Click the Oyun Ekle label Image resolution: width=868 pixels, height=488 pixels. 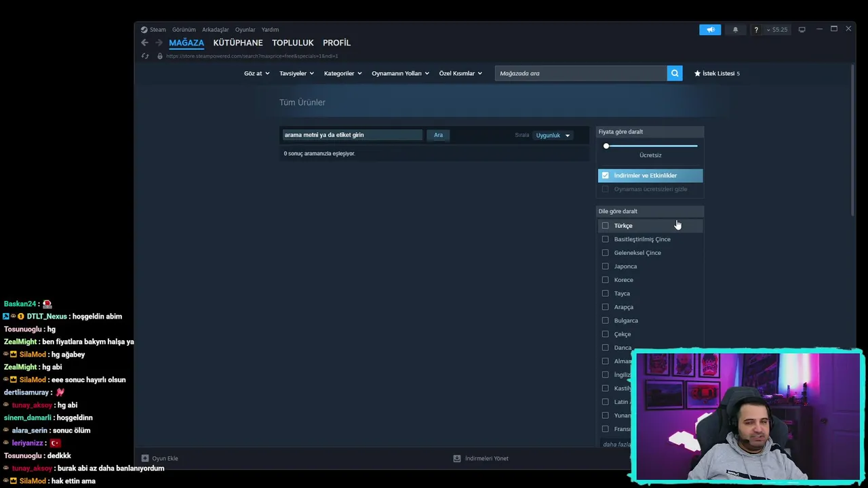165,459
